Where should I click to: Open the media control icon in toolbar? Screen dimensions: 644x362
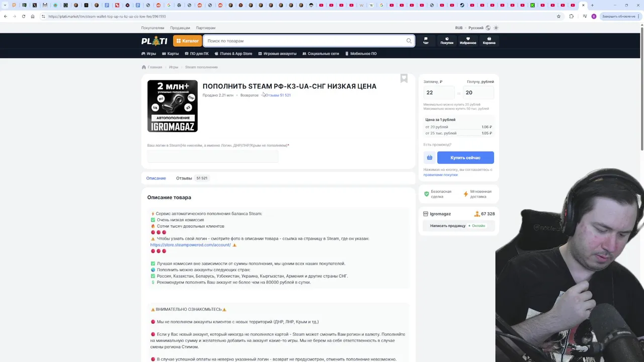point(584,16)
